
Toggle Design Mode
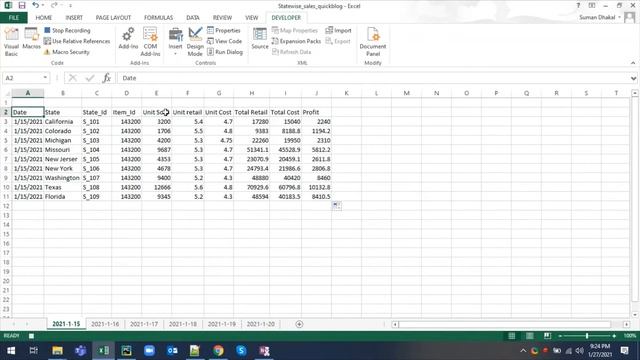[195, 42]
